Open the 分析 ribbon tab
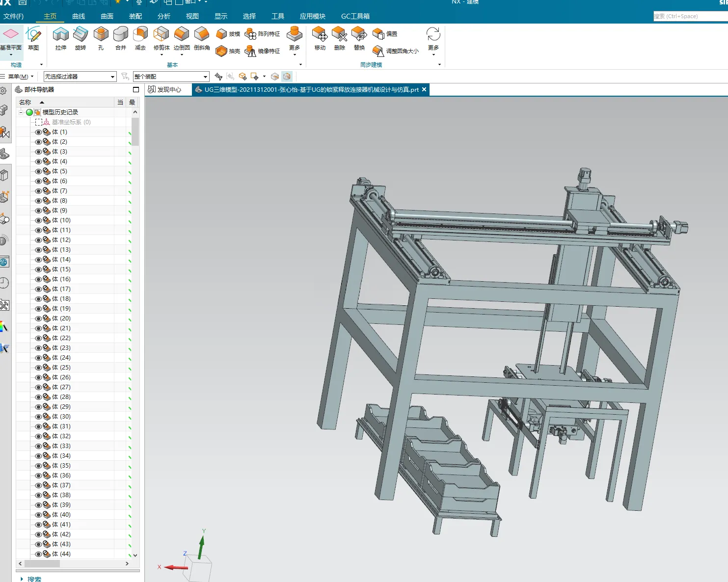The width and height of the screenshot is (728, 582). coord(164,16)
